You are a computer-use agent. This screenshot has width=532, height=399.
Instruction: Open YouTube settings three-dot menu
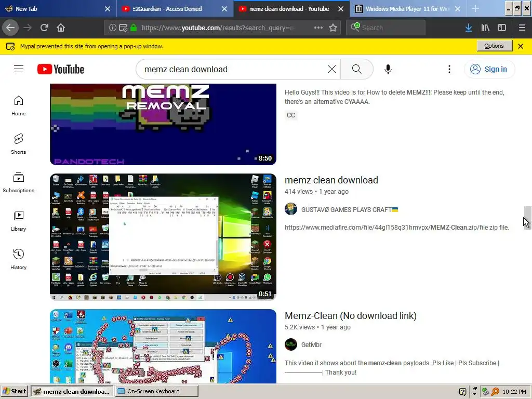449,69
